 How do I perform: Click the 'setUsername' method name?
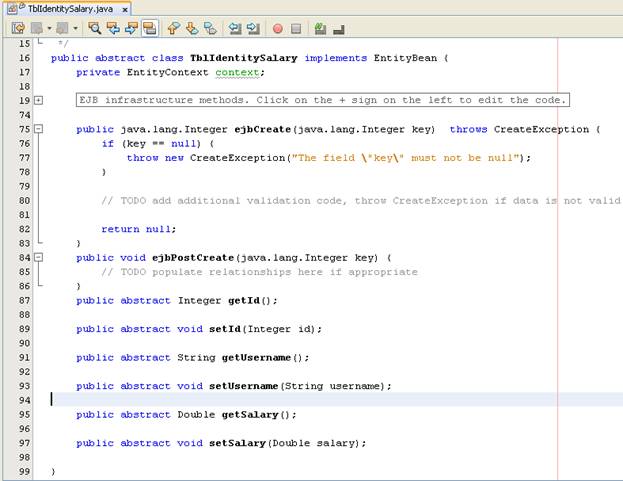point(244,386)
